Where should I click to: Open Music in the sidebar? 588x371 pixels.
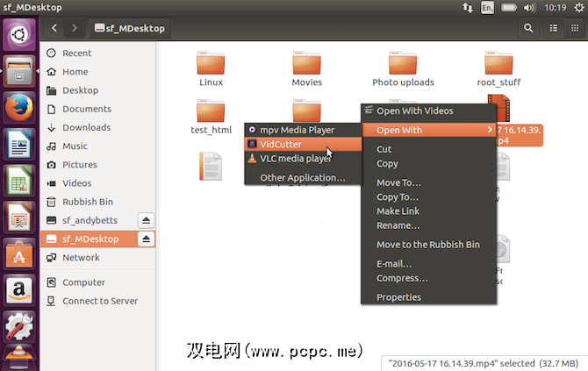click(98, 146)
